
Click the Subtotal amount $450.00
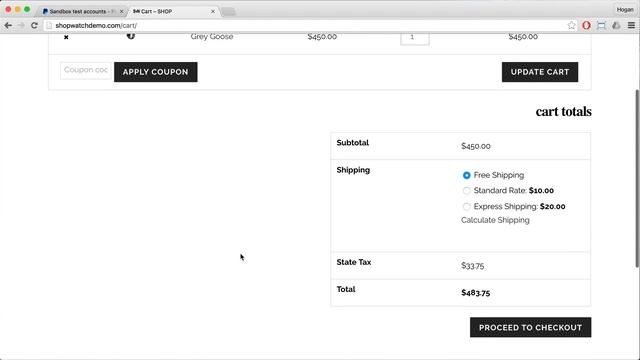(x=476, y=146)
